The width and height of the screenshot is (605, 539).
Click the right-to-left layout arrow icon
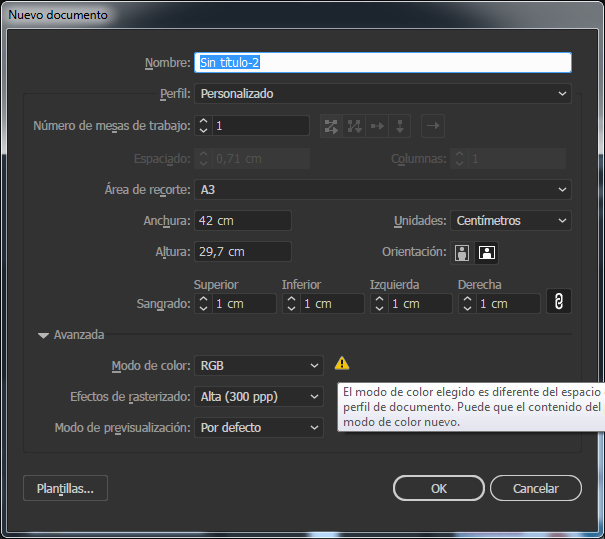tap(433, 126)
